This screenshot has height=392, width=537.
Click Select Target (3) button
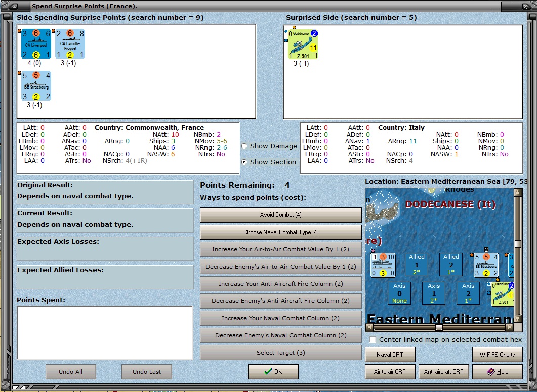(280, 352)
